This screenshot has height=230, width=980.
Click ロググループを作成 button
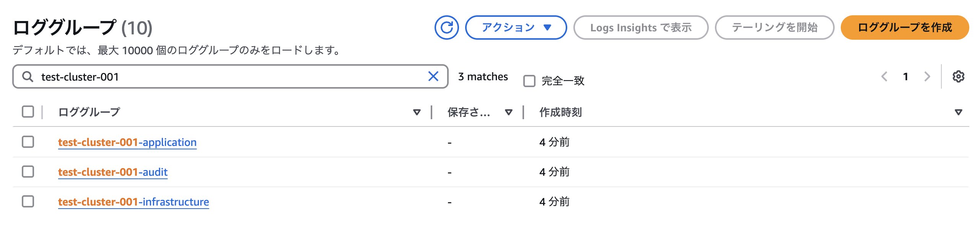point(905,28)
